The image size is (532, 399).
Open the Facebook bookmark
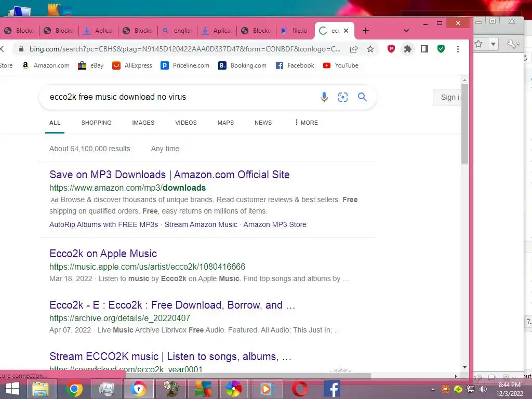click(x=295, y=65)
